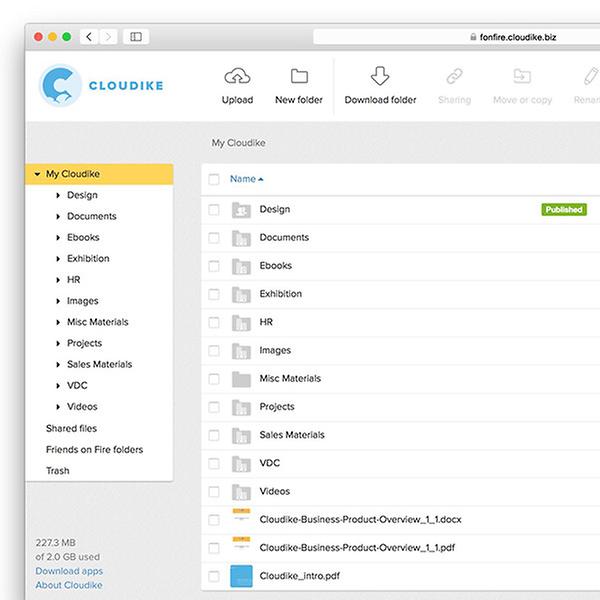This screenshot has height=600, width=600.
Task: Select Friends on Fire folders in sidebar
Action: click(x=95, y=449)
